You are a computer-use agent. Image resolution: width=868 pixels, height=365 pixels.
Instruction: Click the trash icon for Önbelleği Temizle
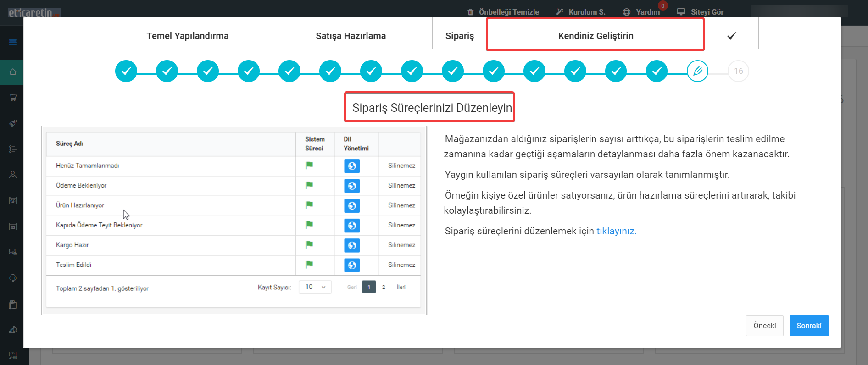pyautogui.click(x=471, y=12)
